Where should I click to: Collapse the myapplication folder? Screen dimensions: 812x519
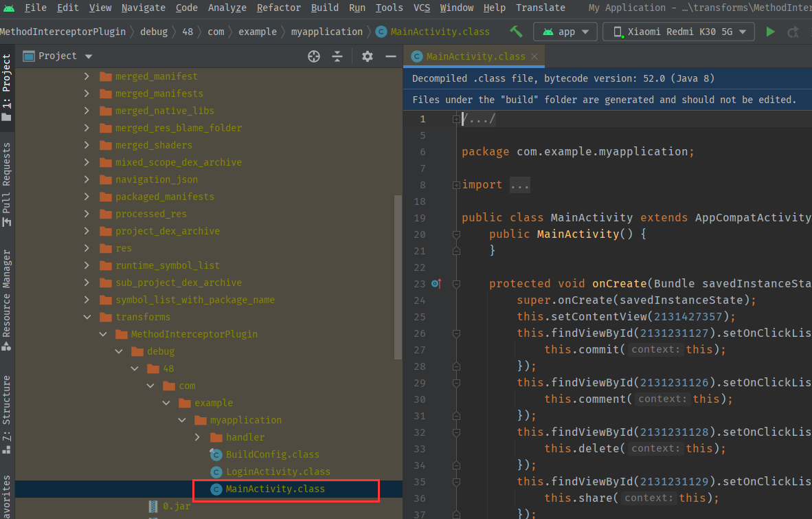[x=182, y=420]
